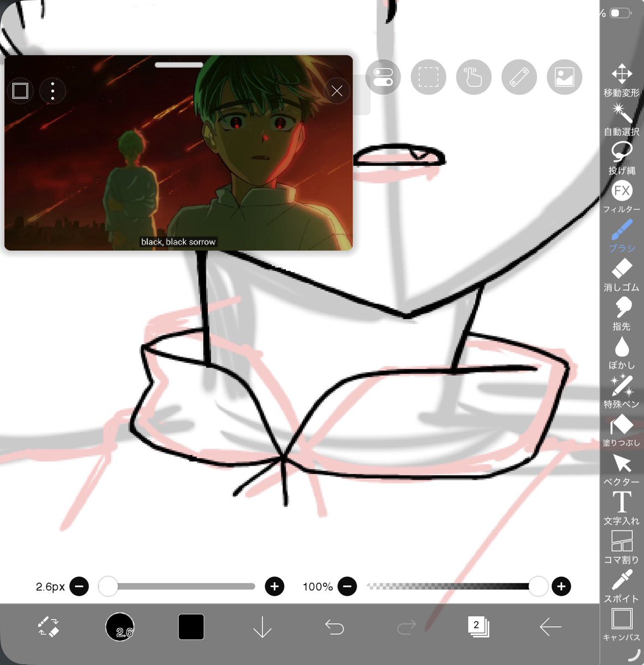
Task: Select the Brush (ブラシ) tool
Action: tap(621, 236)
